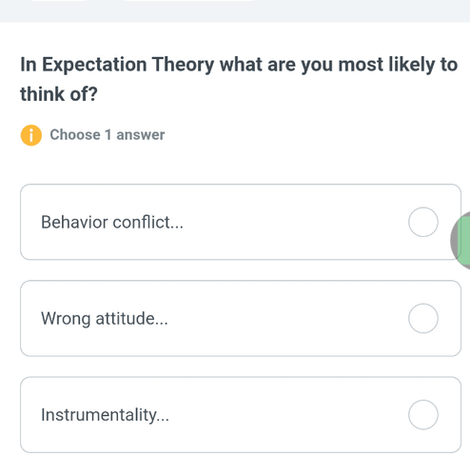Screen dimensions: 470x476
Task: Select the Instrumentality radio button
Action: (423, 414)
